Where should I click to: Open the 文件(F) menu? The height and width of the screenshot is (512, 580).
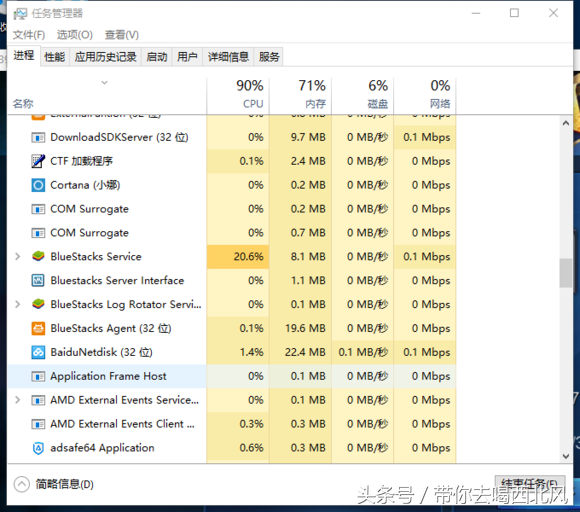coord(29,35)
